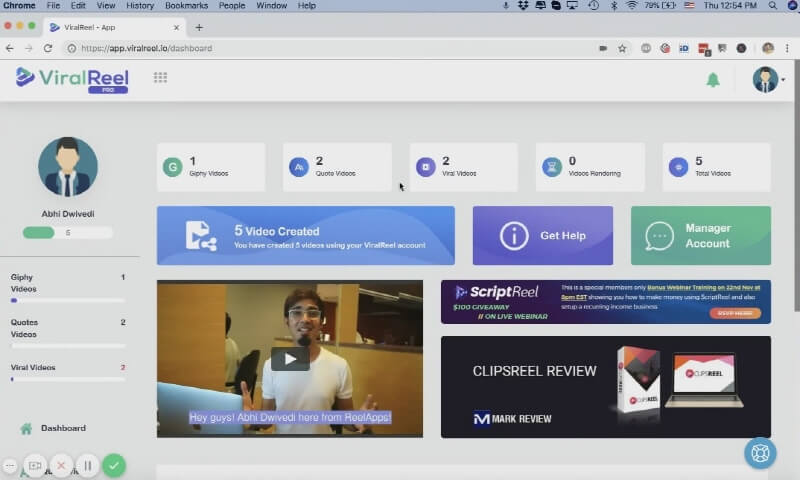This screenshot has height=480, width=800.
Task: Click the Viral Videos stat icon
Action: tap(426, 167)
